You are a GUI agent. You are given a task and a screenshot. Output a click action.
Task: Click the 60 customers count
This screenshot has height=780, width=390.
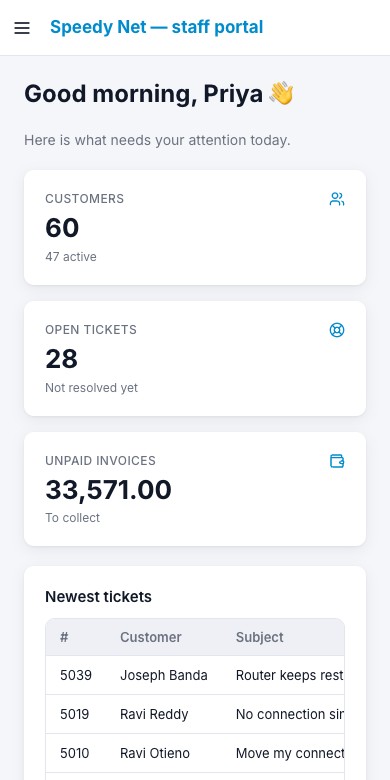(x=62, y=228)
